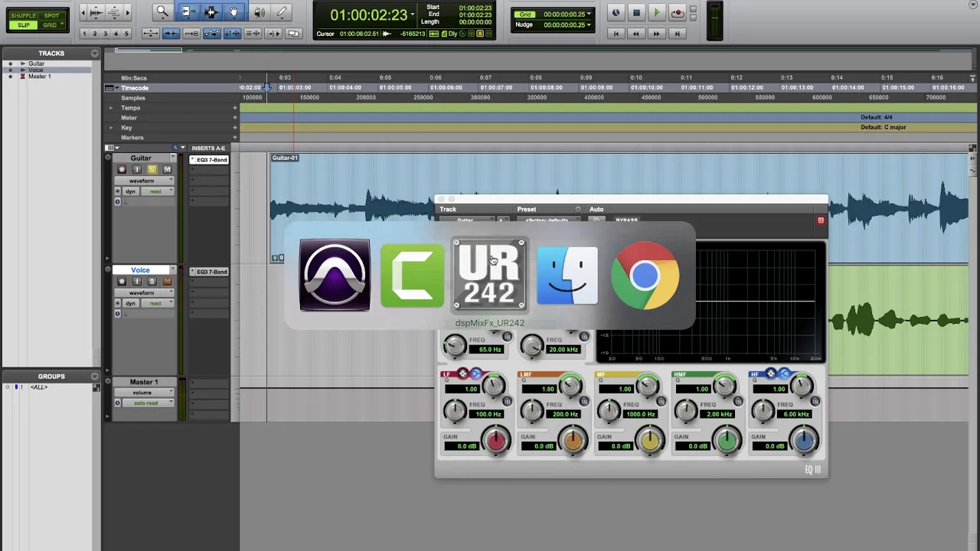Viewport: 980px width, 551px height.
Task: Open Groups list popup menu
Action: tap(95, 376)
